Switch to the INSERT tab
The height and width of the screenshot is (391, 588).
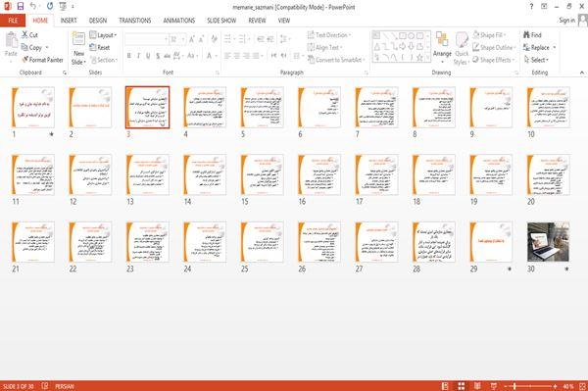click(x=69, y=21)
